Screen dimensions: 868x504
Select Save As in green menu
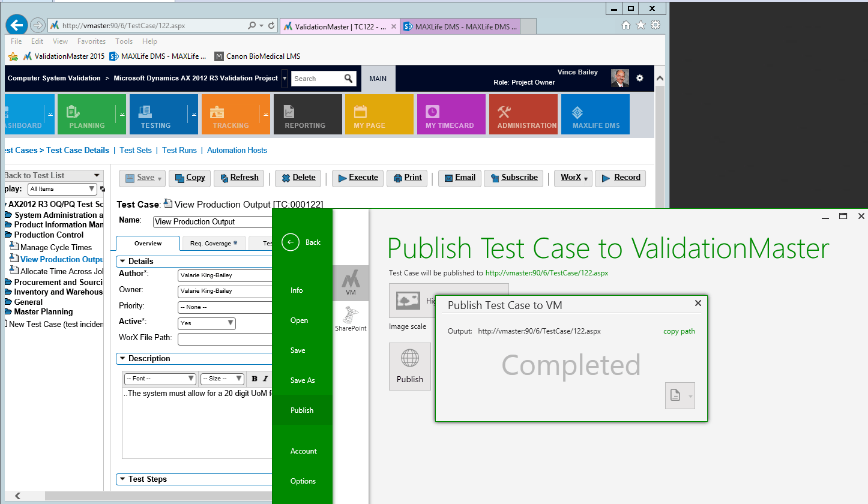[x=303, y=380]
